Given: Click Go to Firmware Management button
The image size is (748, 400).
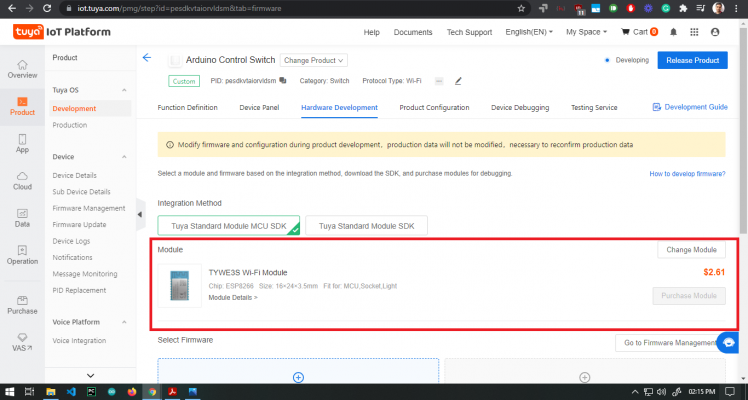Looking at the screenshot, I should click(x=670, y=343).
